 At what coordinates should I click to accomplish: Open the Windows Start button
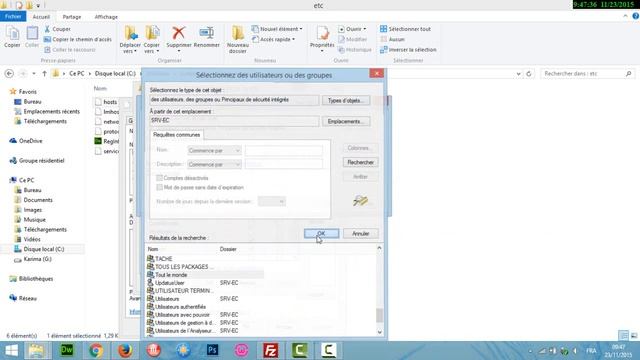click(x=11, y=350)
